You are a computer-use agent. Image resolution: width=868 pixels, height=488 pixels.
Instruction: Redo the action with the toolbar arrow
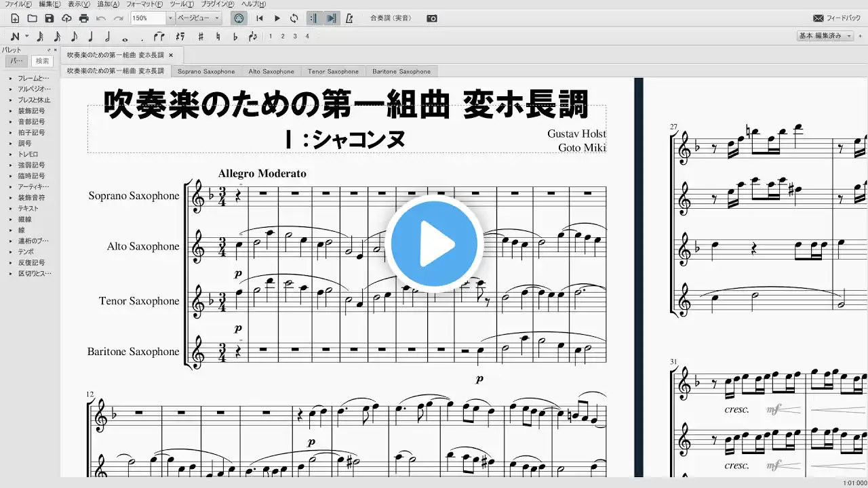pos(119,18)
